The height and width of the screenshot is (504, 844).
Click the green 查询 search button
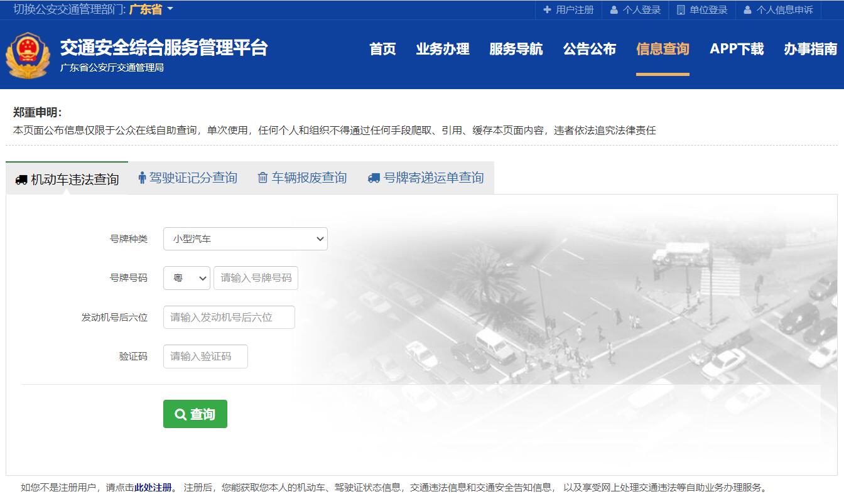click(195, 414)
